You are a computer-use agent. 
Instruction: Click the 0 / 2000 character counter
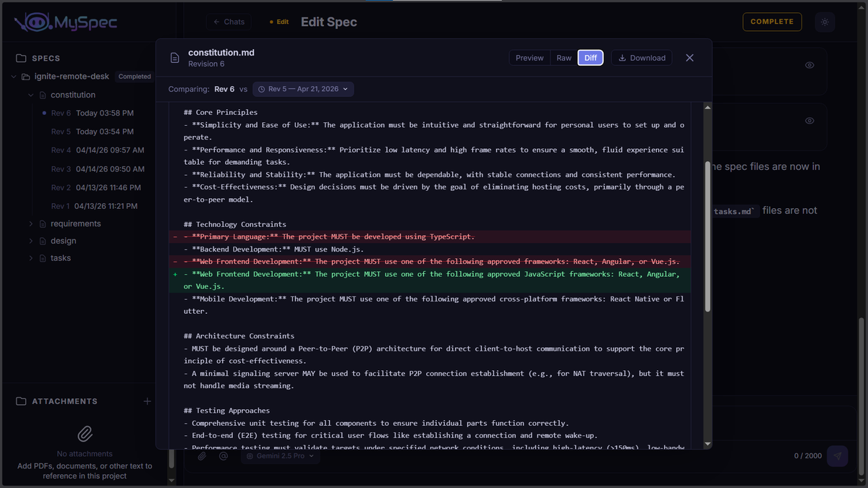tap(808, 456)
